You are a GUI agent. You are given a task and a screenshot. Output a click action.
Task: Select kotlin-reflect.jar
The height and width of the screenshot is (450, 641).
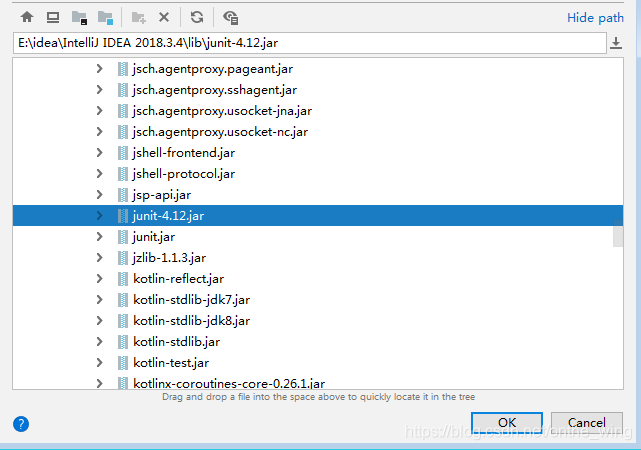click(179, 279)
